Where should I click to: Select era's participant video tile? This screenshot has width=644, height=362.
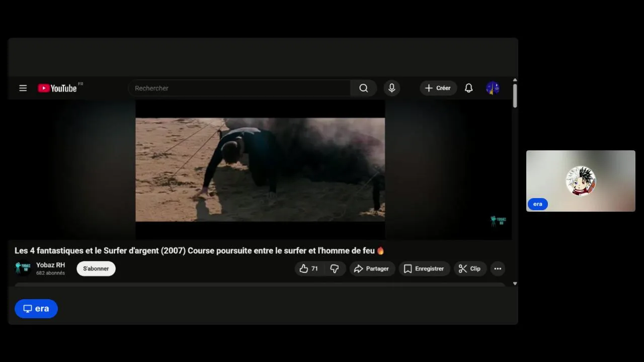(581, 181)
